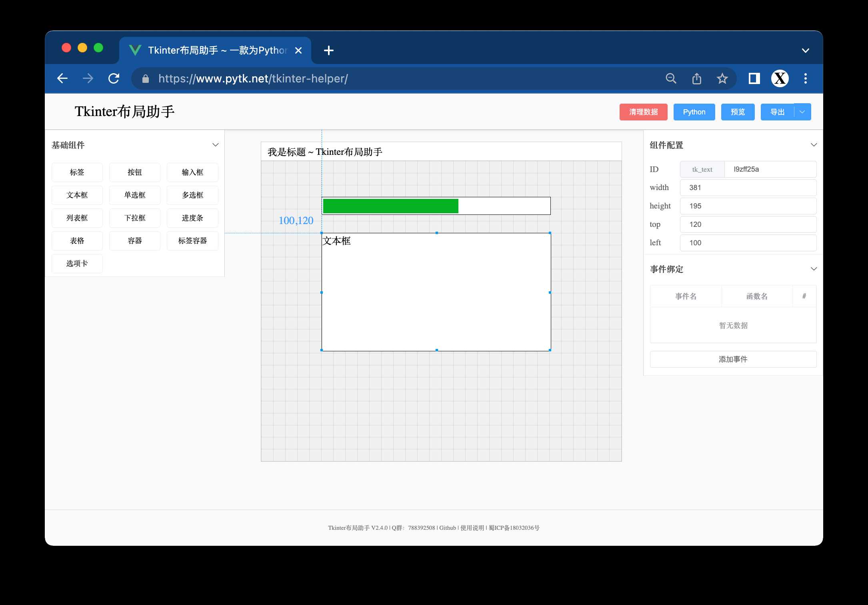Collapse the 基础组件 panel

[216, 145]
